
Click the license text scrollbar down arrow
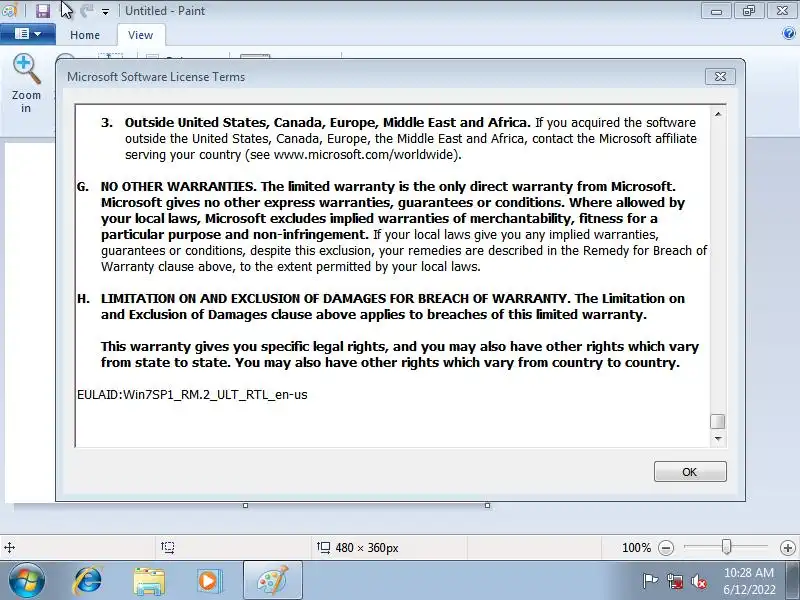click(x=718, y=439)
